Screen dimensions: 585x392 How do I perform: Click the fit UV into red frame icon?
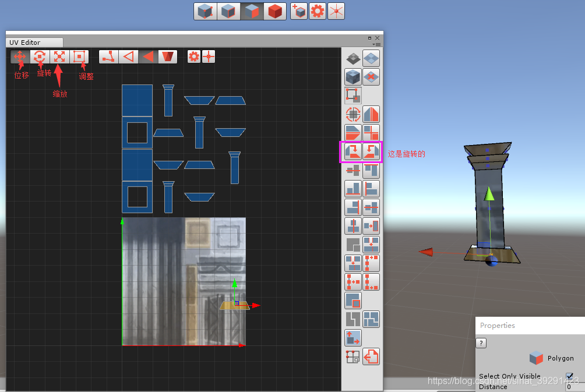pos(371,226)
